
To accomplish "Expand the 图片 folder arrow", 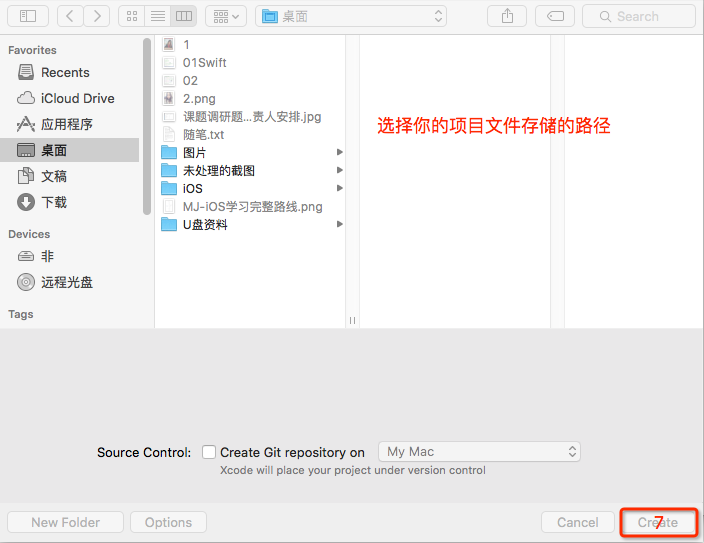I will tap(340, 152).
